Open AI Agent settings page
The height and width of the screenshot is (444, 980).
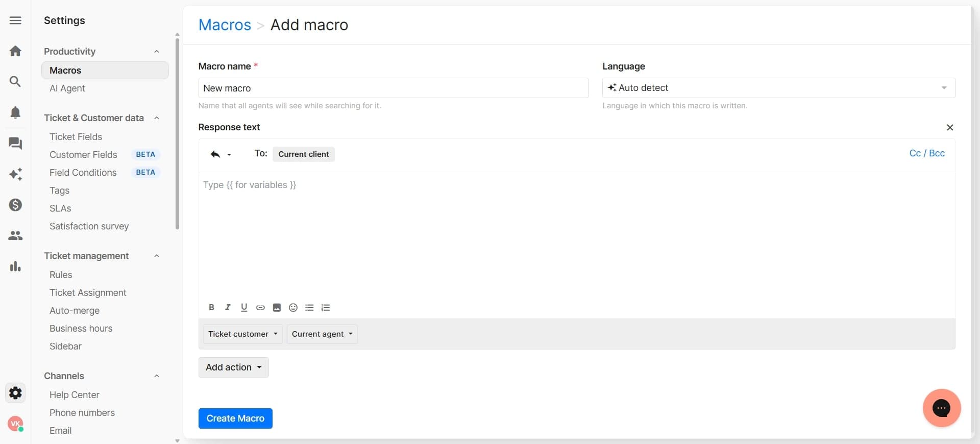[67, 88]
